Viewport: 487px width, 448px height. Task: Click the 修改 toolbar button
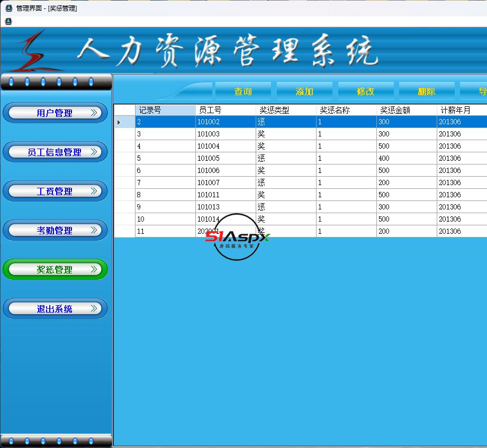(x=366, y=91)
